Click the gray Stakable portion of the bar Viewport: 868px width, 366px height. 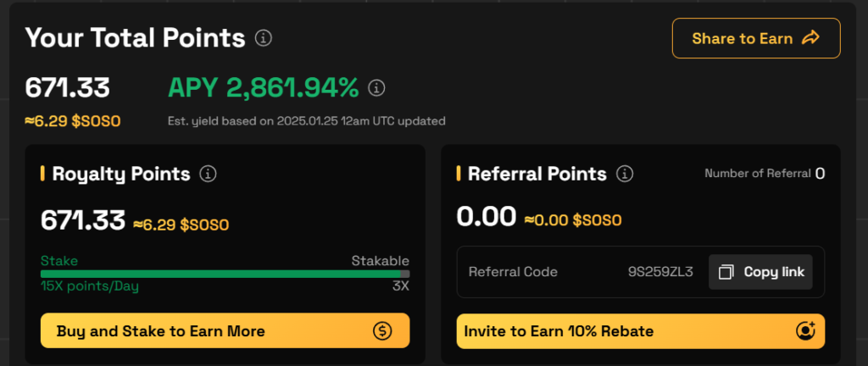coord(404,274)
